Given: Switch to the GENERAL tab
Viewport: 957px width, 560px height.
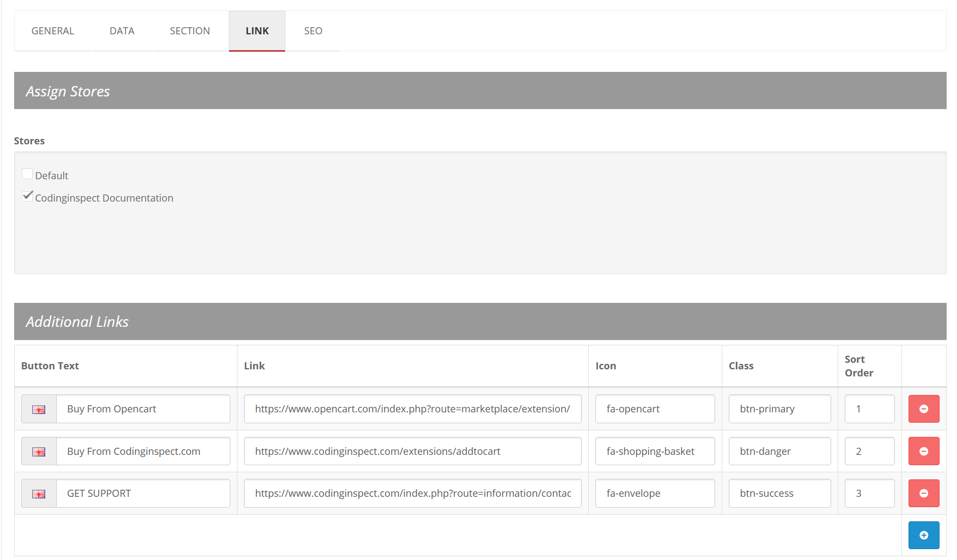Looking at the screenshot, I should click(x=52, y=31).
